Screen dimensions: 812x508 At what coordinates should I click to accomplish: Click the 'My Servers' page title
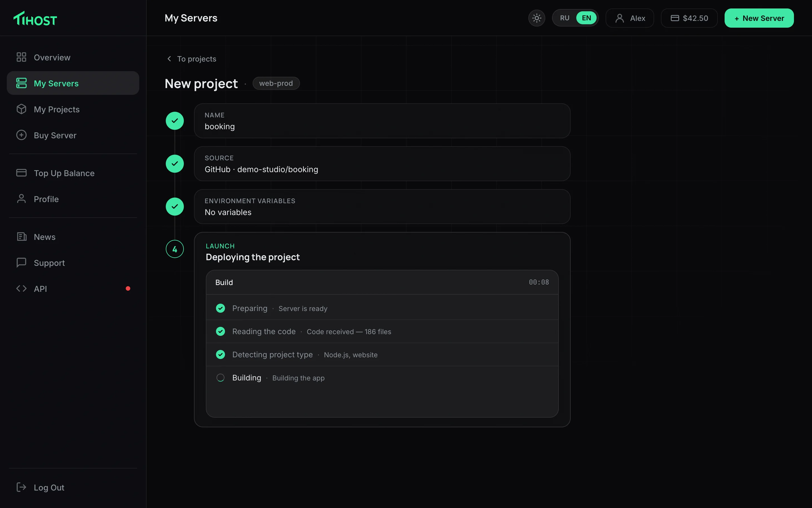(x=191, y=18)
